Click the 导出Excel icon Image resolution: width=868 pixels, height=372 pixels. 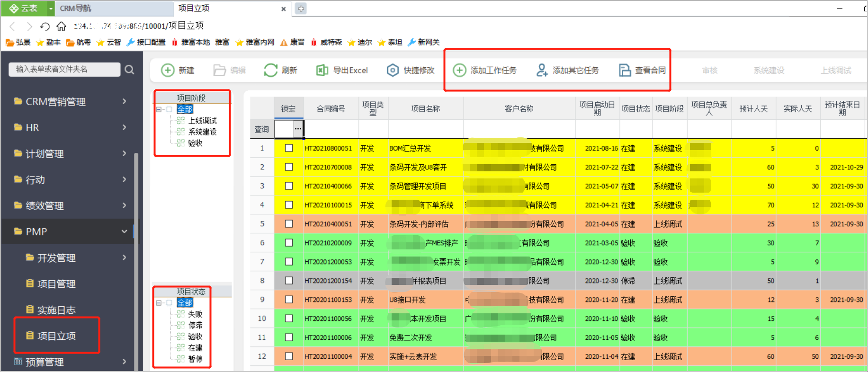(322, 70)
